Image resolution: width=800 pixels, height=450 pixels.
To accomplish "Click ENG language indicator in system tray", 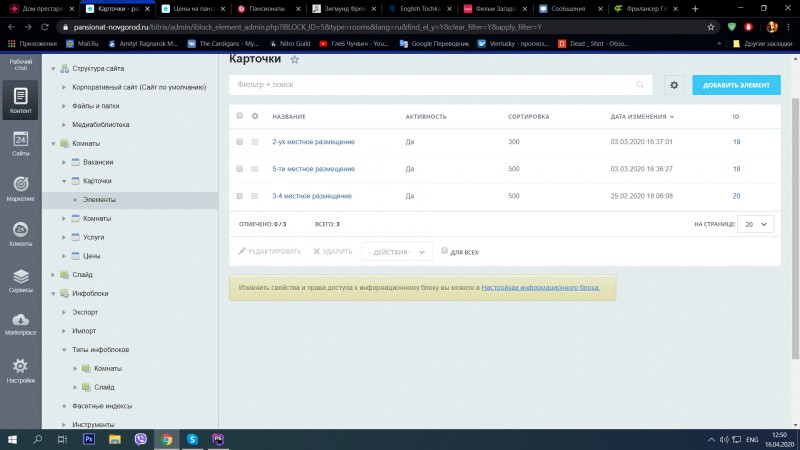I will point(752,439).
